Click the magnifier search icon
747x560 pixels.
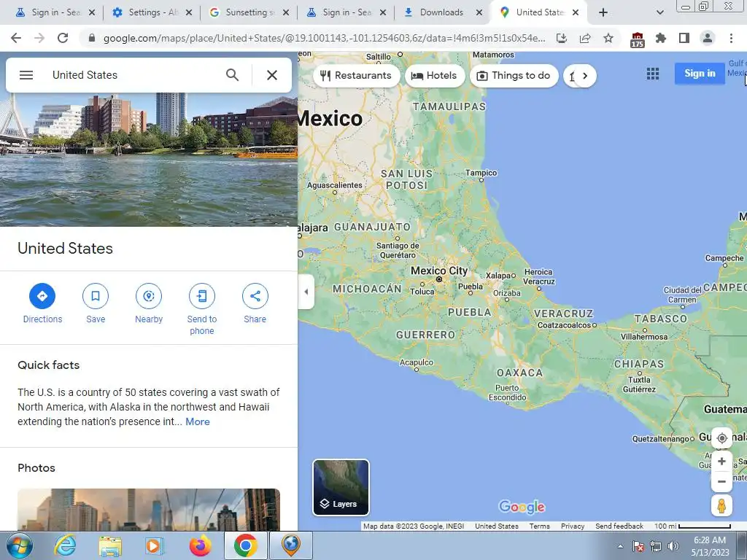pos(232,75)
